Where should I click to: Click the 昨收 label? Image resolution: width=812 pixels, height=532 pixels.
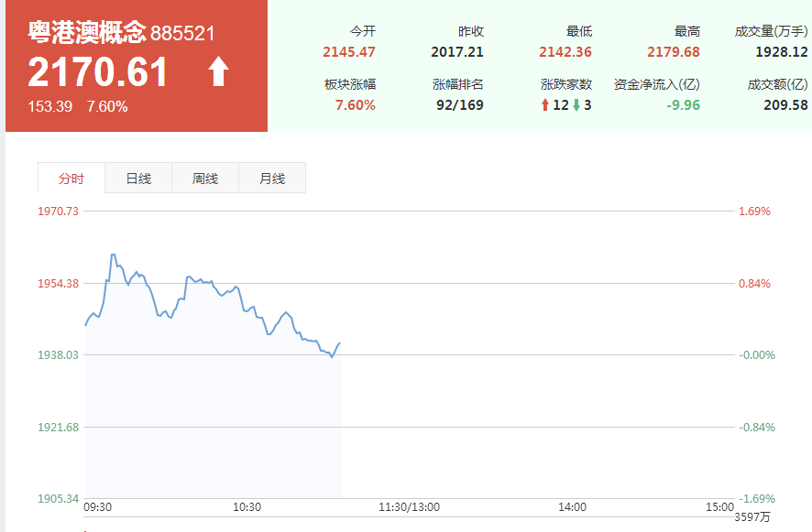coord(471,31)
